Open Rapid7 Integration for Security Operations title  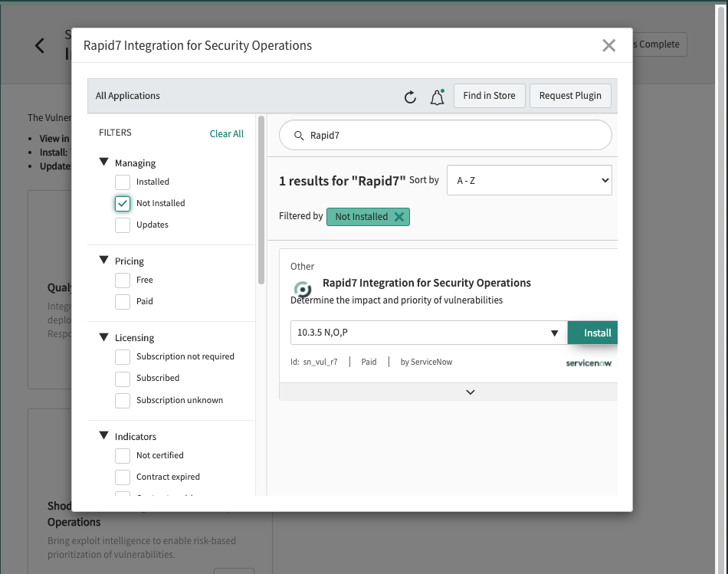(427, 283)
